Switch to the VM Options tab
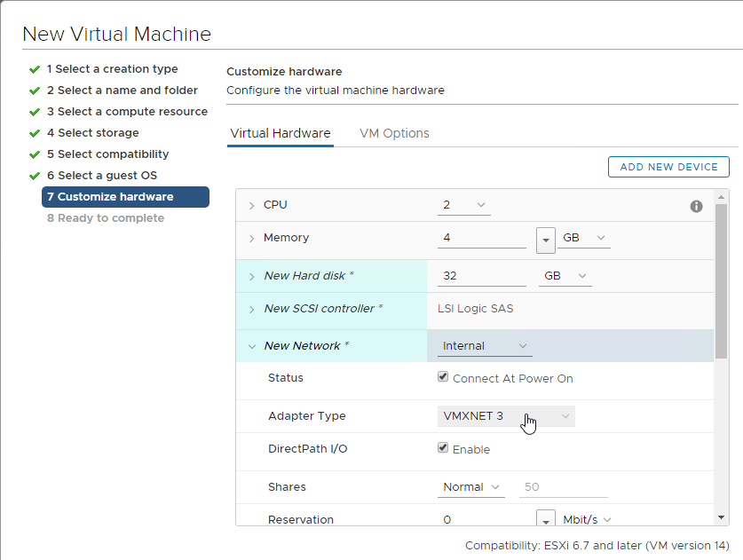 click(x=394, y=133)
